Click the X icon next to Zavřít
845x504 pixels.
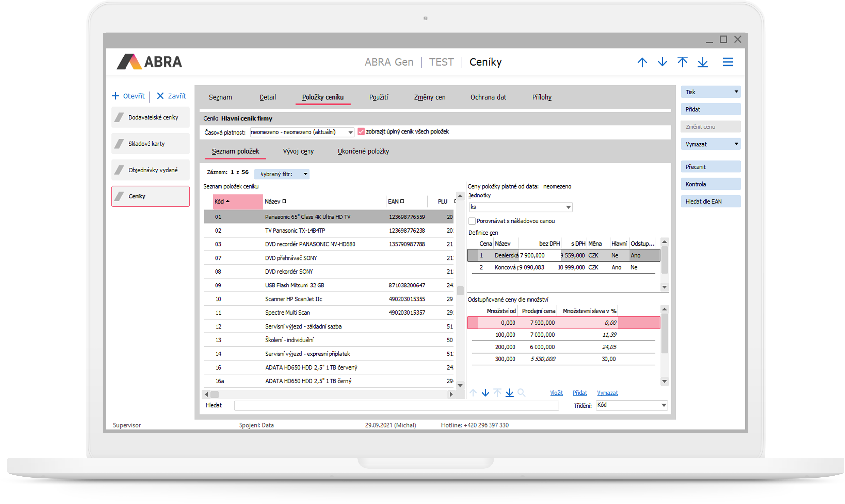click(x=160, y=96)
